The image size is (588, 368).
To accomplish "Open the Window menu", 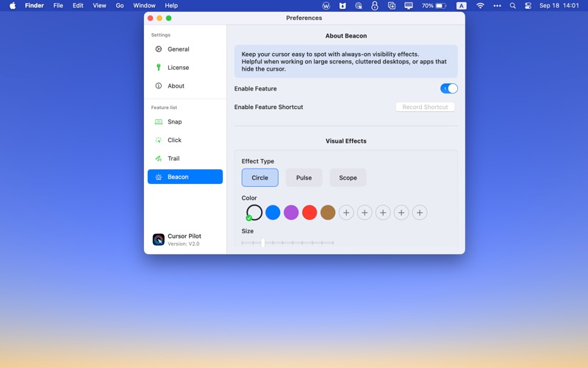I will tap(144, 6).
